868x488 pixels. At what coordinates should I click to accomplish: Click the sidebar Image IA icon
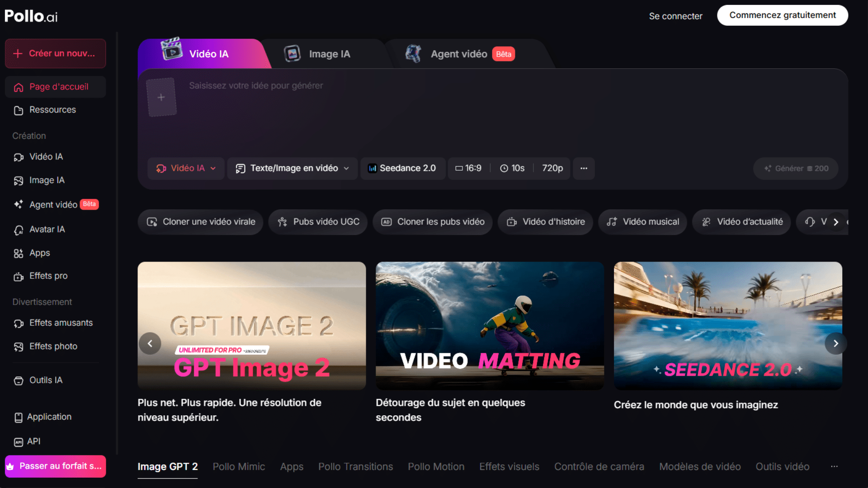pyautogui.click(x=19, y=181)
